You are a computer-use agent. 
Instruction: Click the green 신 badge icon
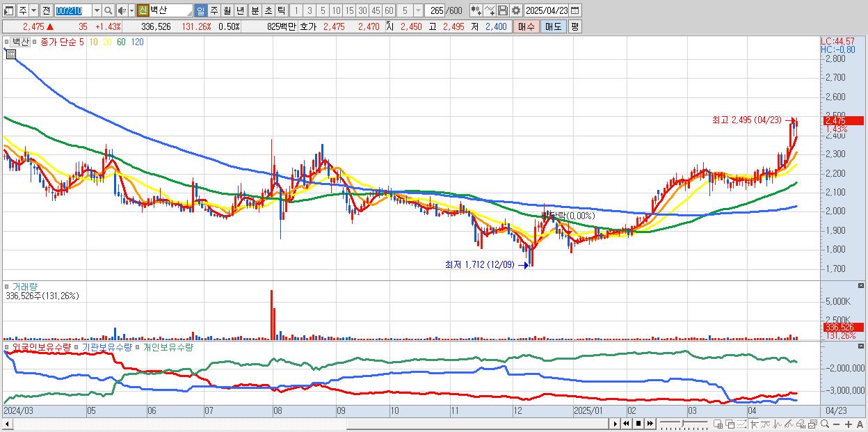coord(143,10)
